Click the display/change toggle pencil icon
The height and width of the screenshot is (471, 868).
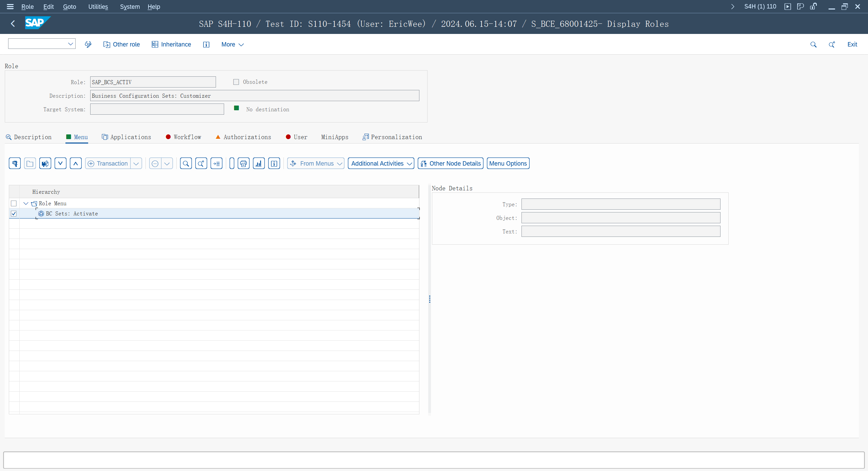(88, 44)
